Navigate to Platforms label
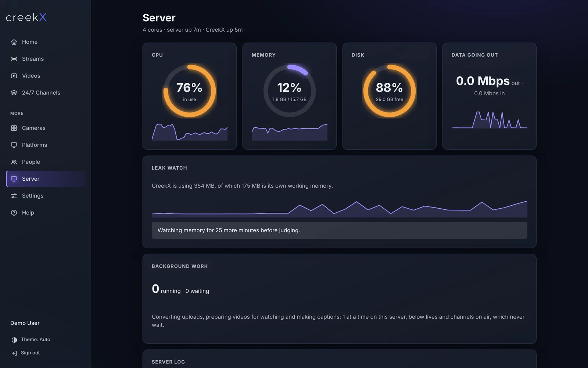The width and height of the screenshot is (588, 368). pyautogui.click(x=35, y=145)
